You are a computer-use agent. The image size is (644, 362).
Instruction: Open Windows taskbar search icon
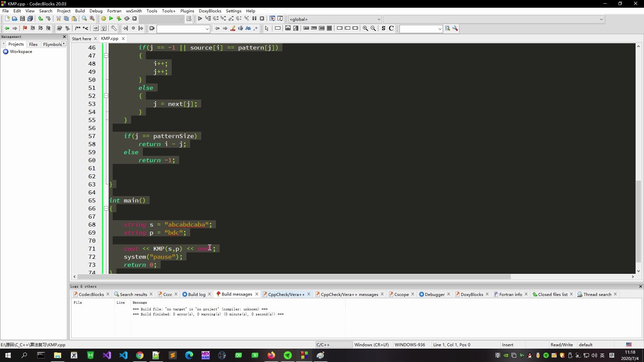[x=24, y=355]
